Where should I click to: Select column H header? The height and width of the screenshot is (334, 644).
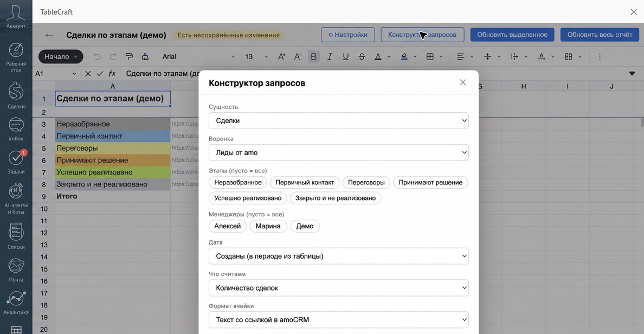524,86
